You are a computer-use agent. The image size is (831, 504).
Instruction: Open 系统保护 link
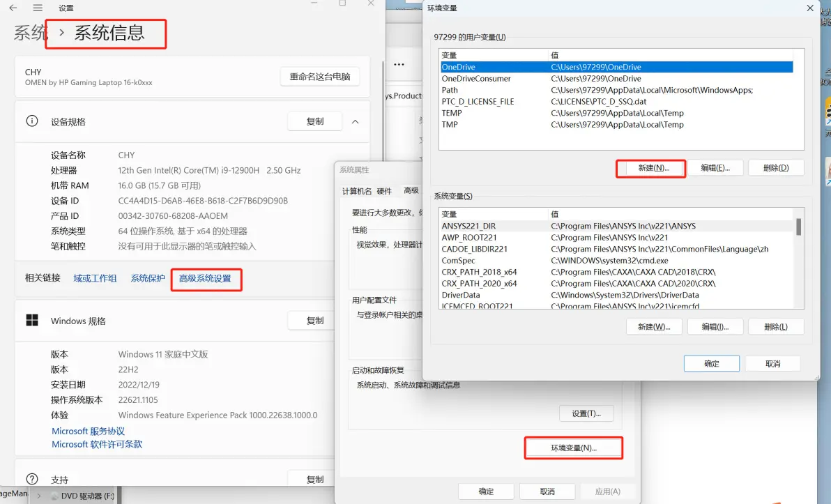(147, 278)
